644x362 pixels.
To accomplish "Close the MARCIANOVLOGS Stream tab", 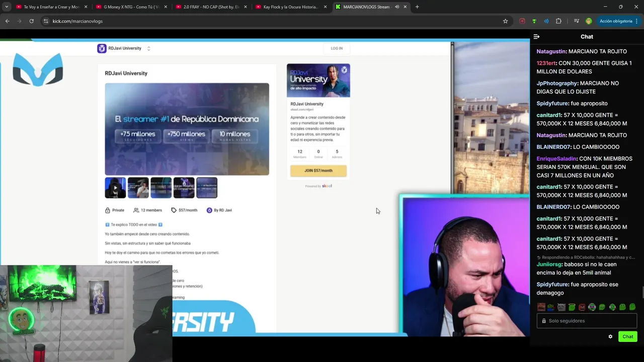I will pyautogui.click(x=405, y=7).
